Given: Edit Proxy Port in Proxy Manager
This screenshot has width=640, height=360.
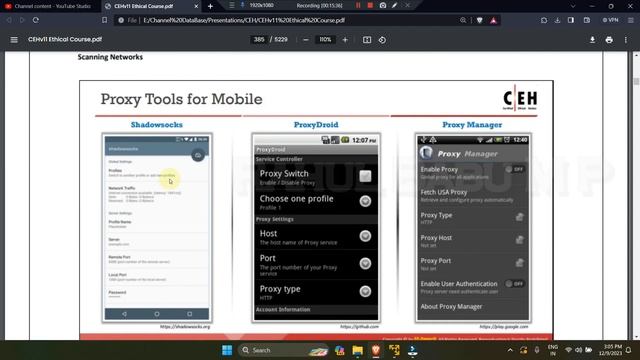Looking at the screenshot, I should pos(519,263).
